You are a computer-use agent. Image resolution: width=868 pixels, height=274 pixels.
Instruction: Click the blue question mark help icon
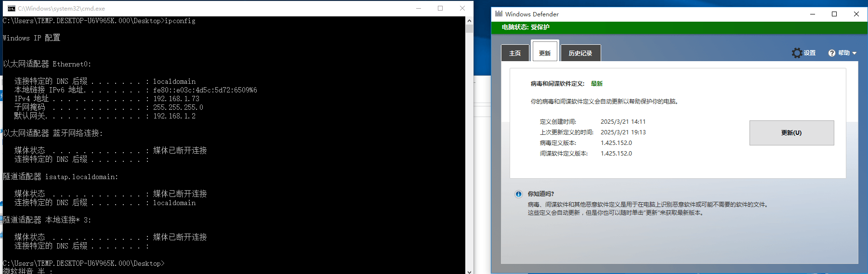coord(832,53)
